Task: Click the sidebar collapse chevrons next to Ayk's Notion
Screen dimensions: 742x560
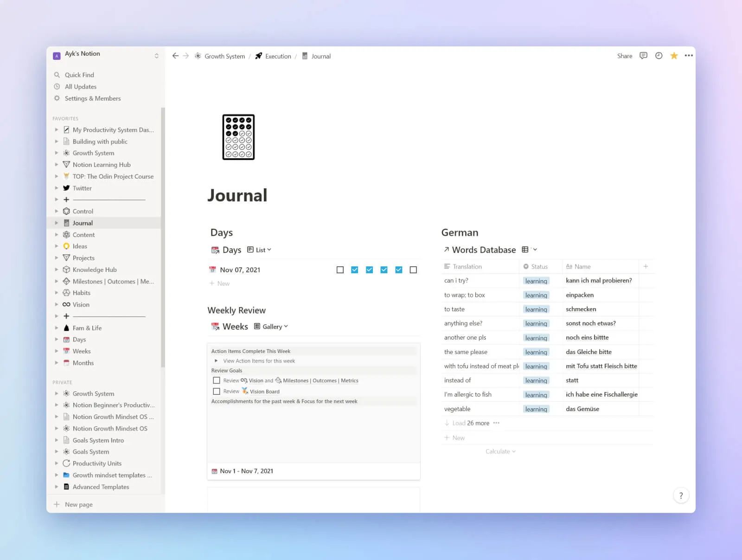Action: point(156,55)
